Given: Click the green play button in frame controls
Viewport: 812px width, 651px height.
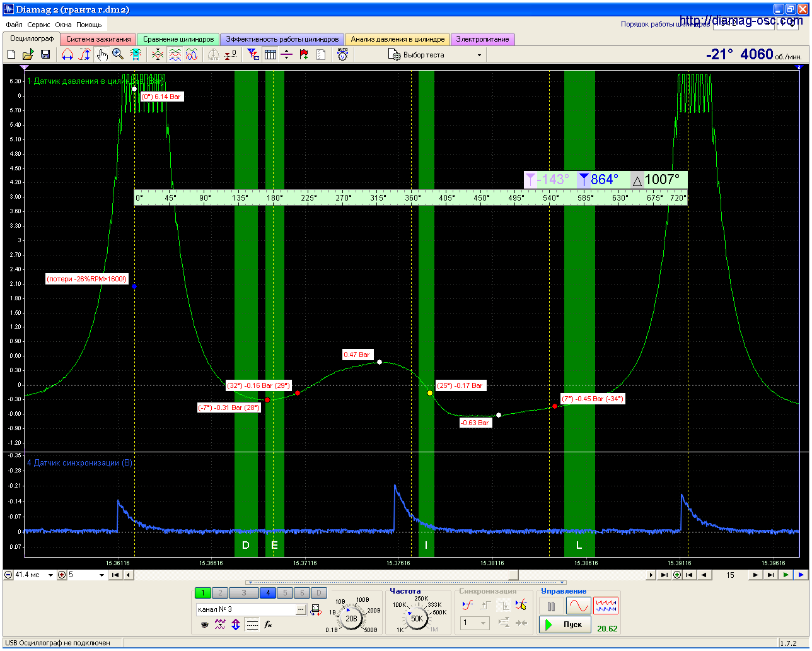Looking at the screenshot, I should point(786,575).
